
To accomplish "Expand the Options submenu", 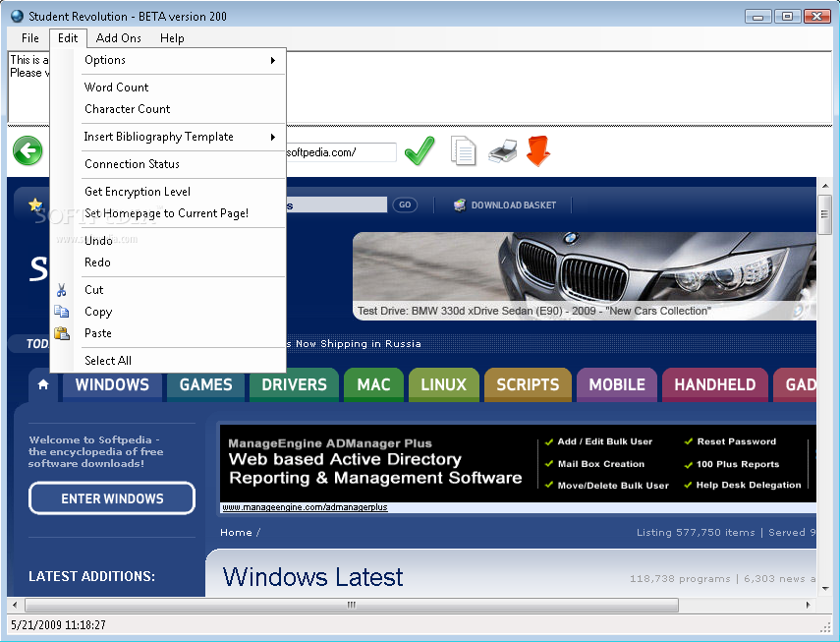I will pos(184,60).
